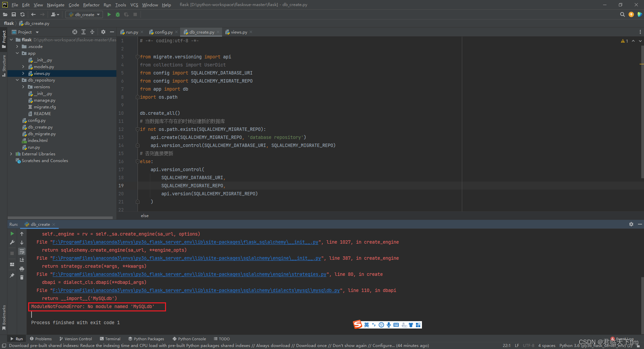Run with coverage from the toolbar
644x349 pixels.
point(126,14)
